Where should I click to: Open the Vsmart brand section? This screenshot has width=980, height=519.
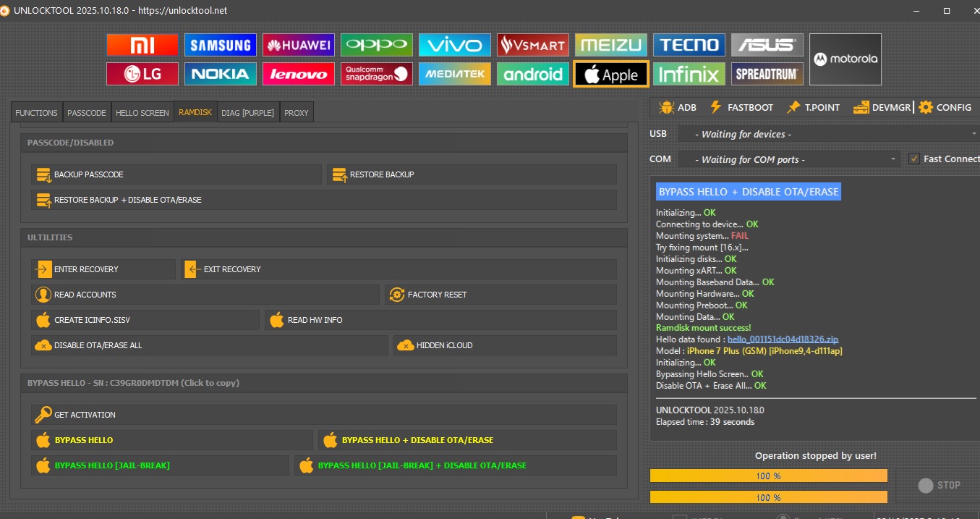coord(533,45)
